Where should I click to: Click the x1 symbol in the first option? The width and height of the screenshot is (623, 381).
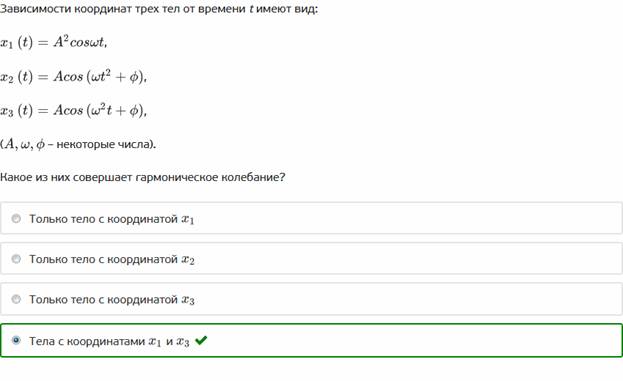pos(188,220)
